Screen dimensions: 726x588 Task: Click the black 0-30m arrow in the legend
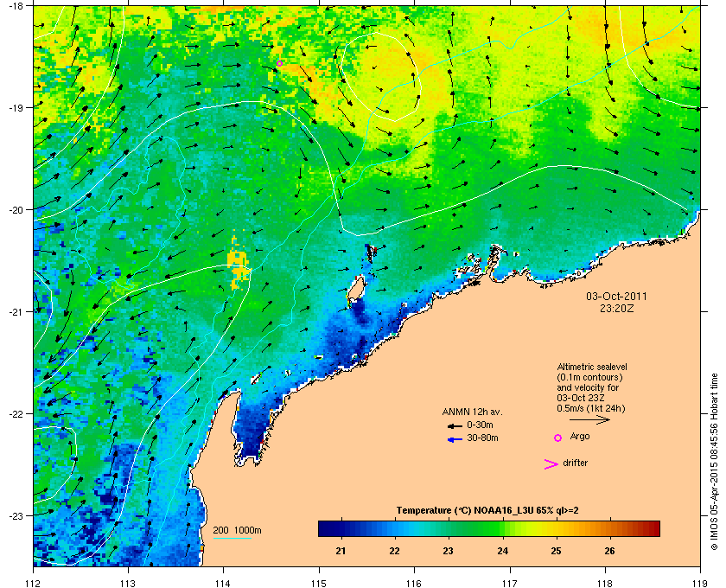(x=455, y=425)
